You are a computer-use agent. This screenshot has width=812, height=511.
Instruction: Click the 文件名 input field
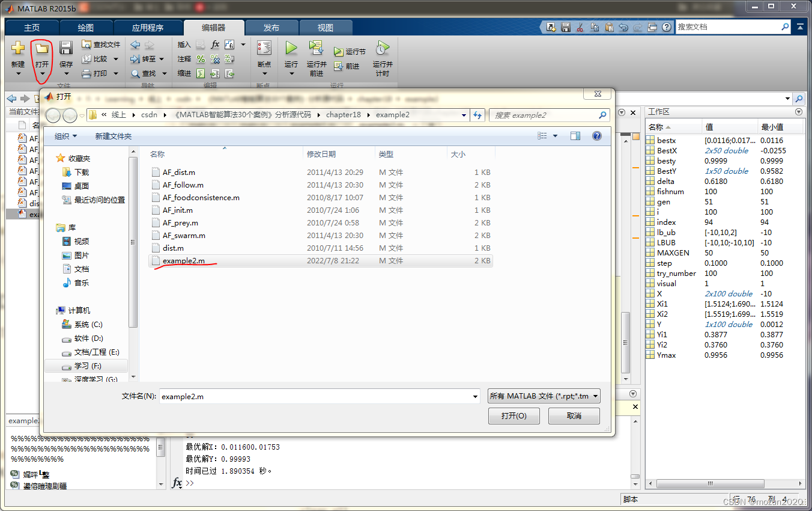(315, 396)
